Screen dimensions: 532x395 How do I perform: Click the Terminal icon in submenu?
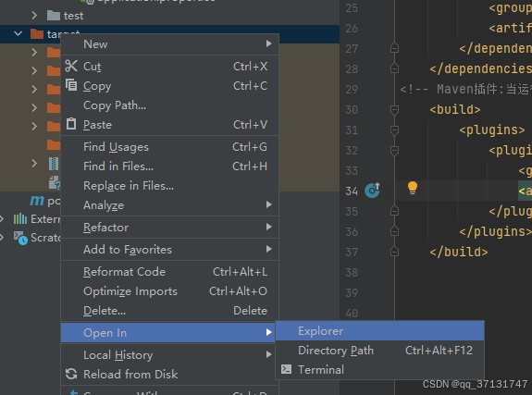point(287,369)
